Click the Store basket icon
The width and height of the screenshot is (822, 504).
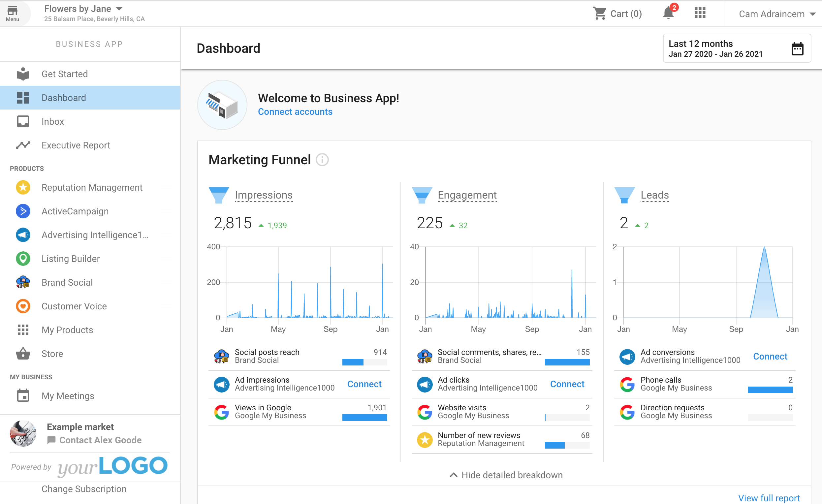(23, 354)
